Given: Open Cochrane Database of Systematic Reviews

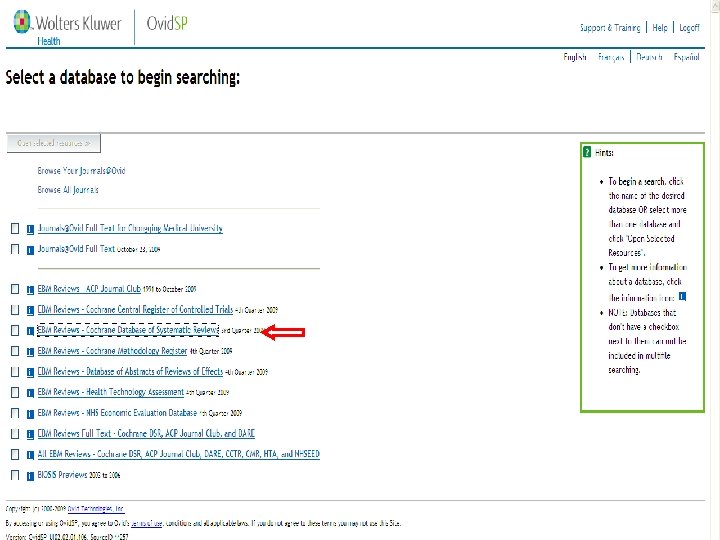Looking at the screenshot, I should pos(128,330).
